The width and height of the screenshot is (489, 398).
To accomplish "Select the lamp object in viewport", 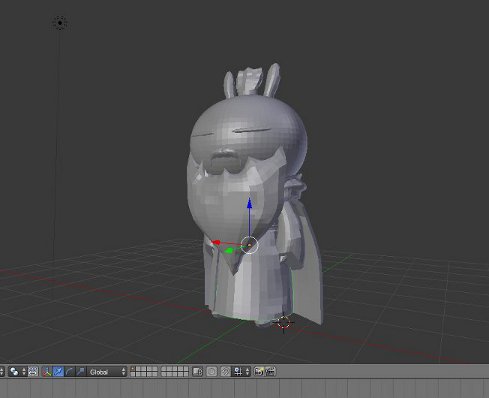I will pos(60,23).
